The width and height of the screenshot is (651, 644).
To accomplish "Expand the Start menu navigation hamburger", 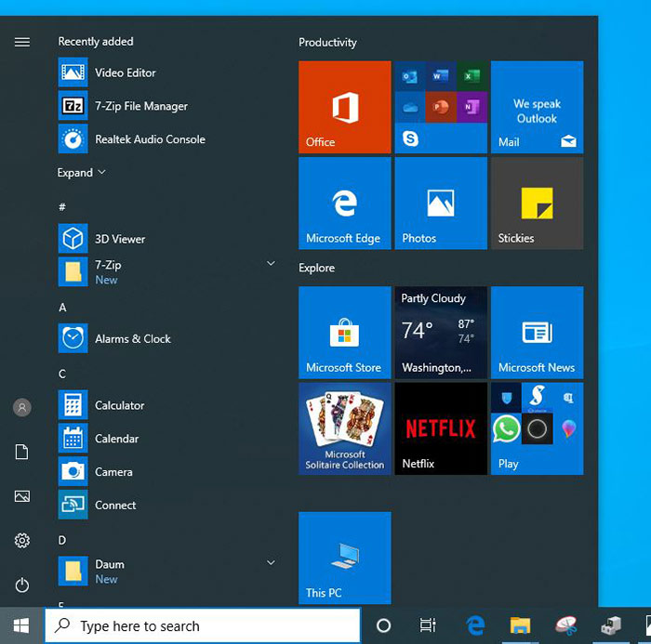I will [22, 42].
